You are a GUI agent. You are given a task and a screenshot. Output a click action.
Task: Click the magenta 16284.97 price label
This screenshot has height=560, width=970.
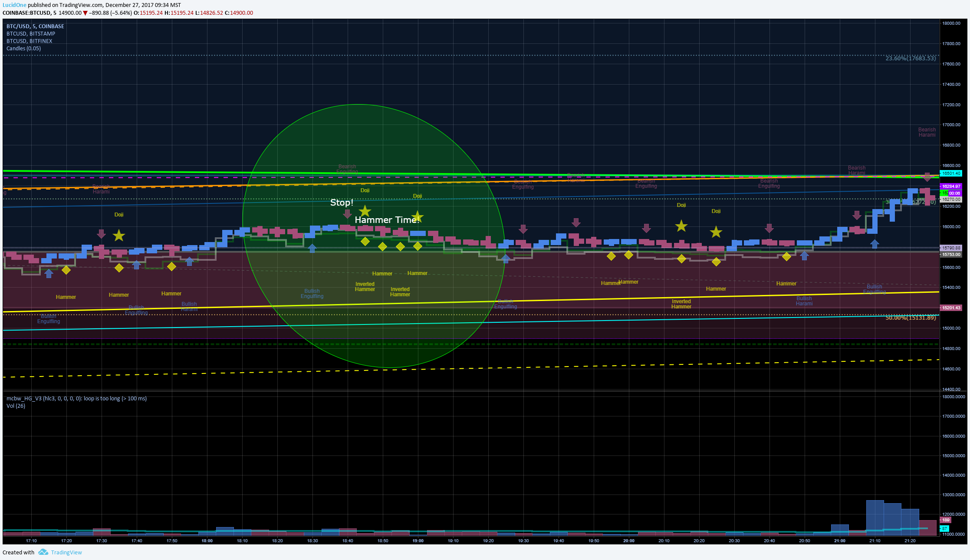[x=950, y=186]
